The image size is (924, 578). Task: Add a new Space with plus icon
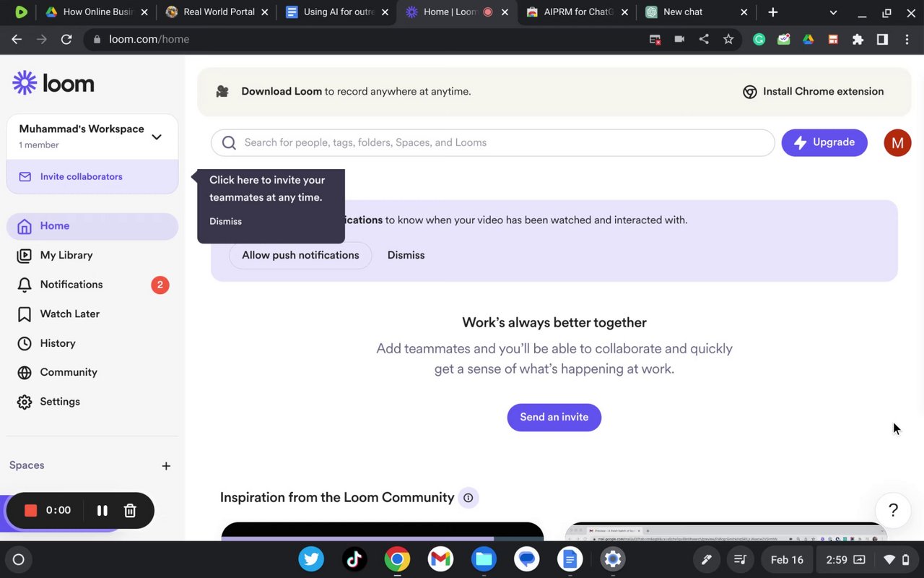(166, 466)
